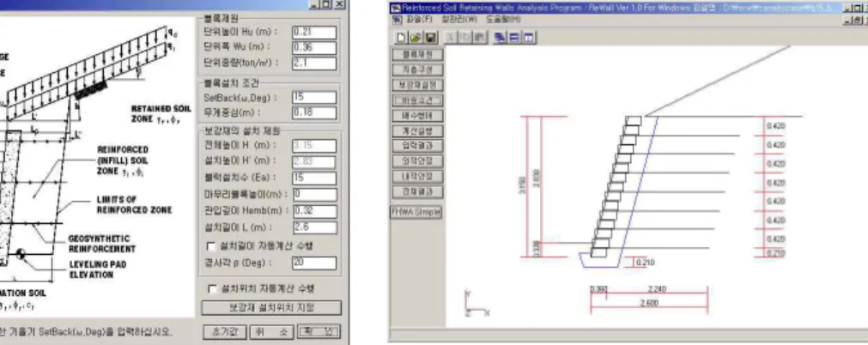The image size is (868, 345).
Task: Open the 창관리(W) menu
Action: tap(459, 20)
